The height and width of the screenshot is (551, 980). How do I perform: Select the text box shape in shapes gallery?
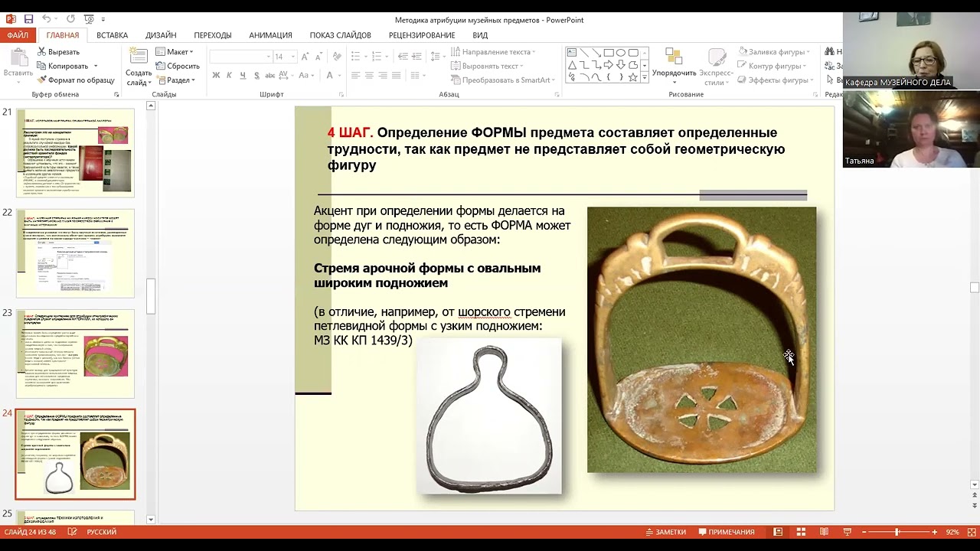tap(572, 53)
